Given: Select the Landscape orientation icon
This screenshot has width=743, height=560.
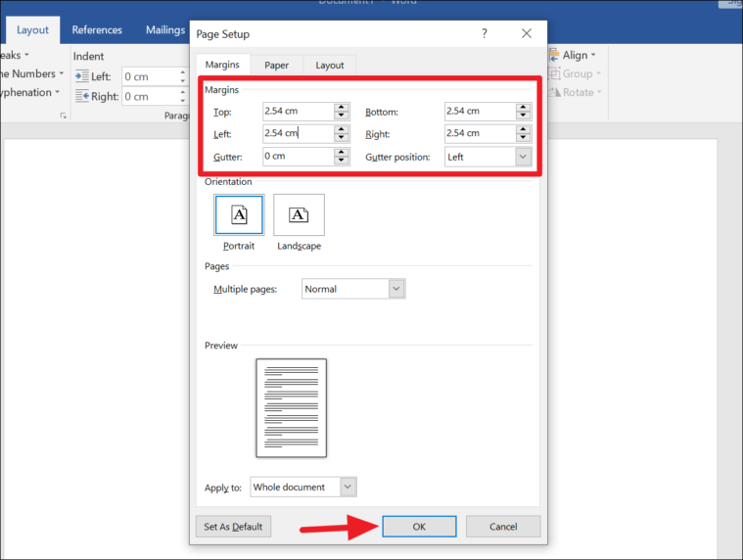Looking at the screenshot, I should (299, 214).
